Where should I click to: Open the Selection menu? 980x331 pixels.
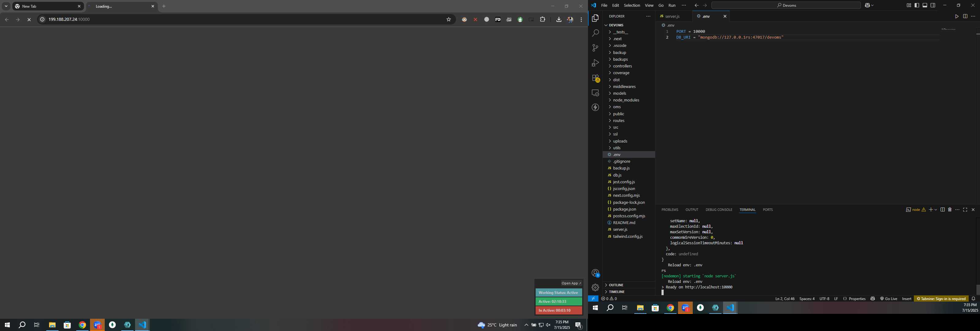click(632, 5)
